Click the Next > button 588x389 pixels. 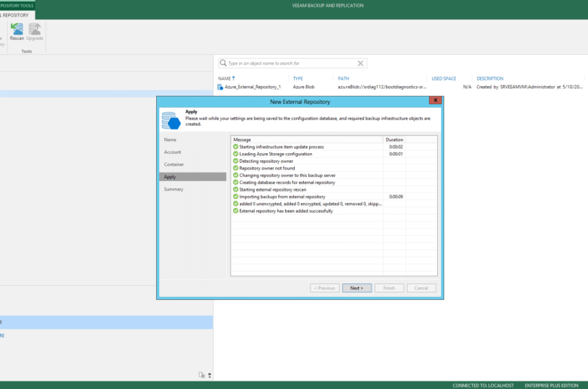(357, 288)
